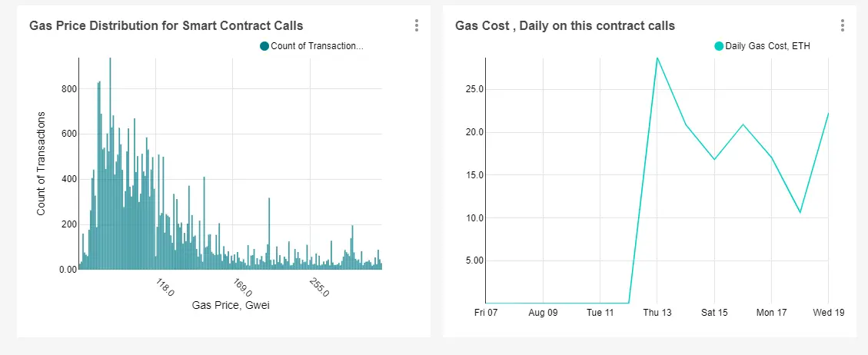Click the Gas Price Distribution chart title
Viewport: 868px width, 355px height.
pyautogui.click(x=166, y=25)
